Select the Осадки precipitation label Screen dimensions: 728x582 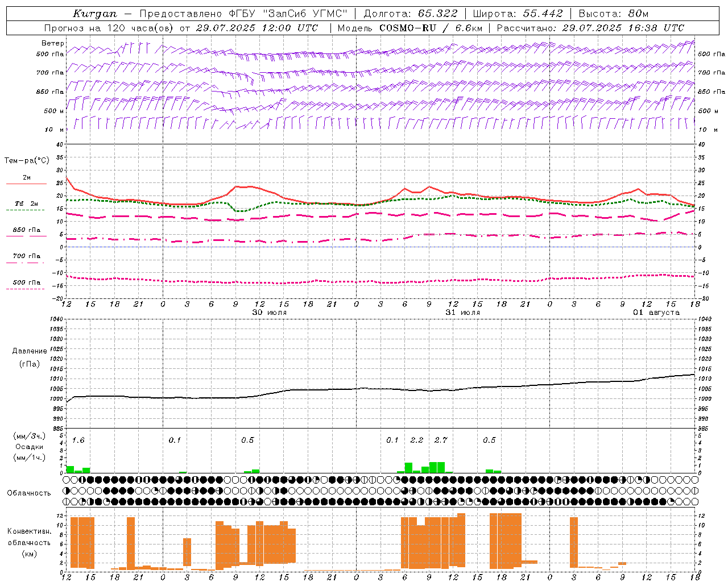(x=30, y=447)
